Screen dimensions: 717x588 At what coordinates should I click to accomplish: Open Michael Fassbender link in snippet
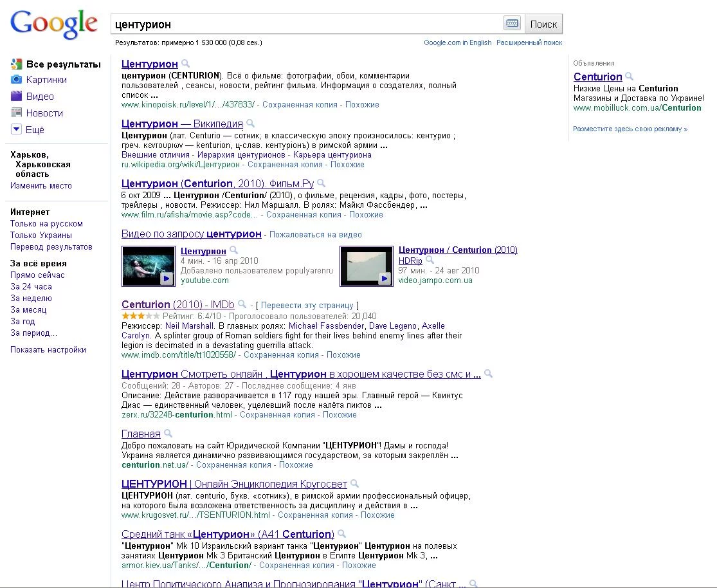tap(326, 326)
